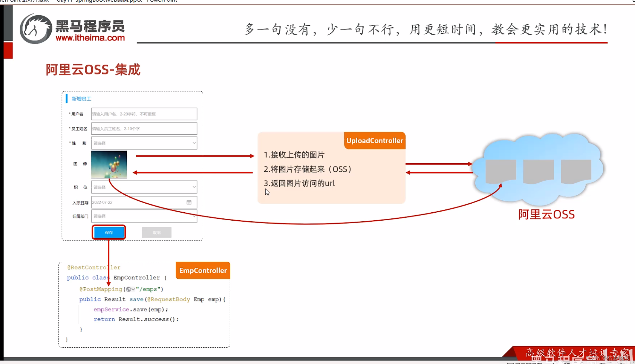This screenshot has width=635, height=364.
Task: Open the calendar picker in 入职日期 field
Action: pyautogui.click(x=190, y=202)
